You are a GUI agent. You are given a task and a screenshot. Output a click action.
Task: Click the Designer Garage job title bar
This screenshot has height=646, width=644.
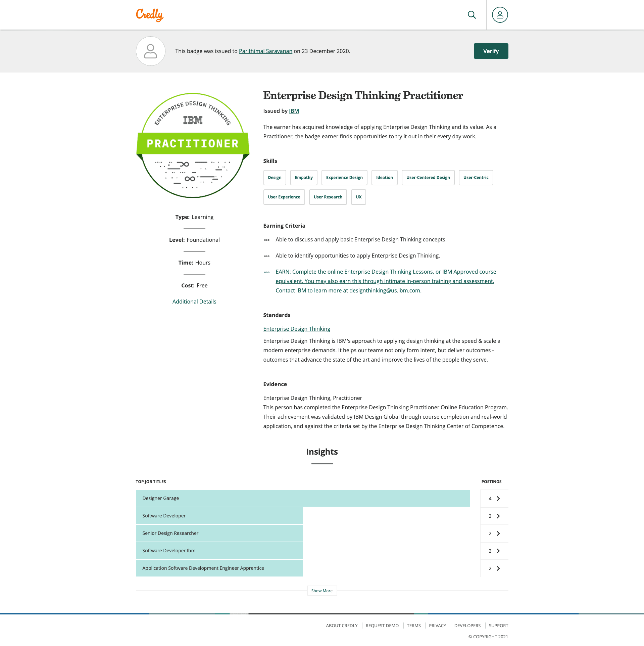pos(303,498)
